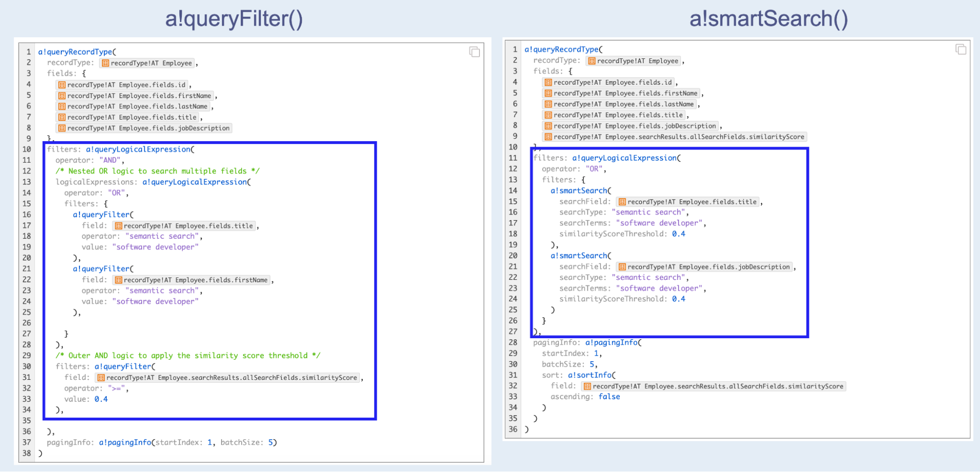
Task: Click similarityScore chip on left line 31
Action: click(227, 377)
